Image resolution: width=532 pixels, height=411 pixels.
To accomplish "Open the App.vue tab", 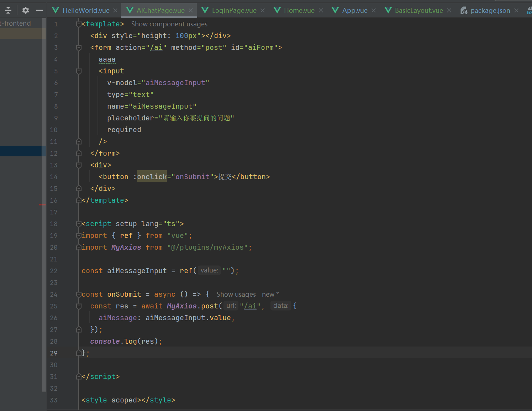I will click(x=354, y=10).
